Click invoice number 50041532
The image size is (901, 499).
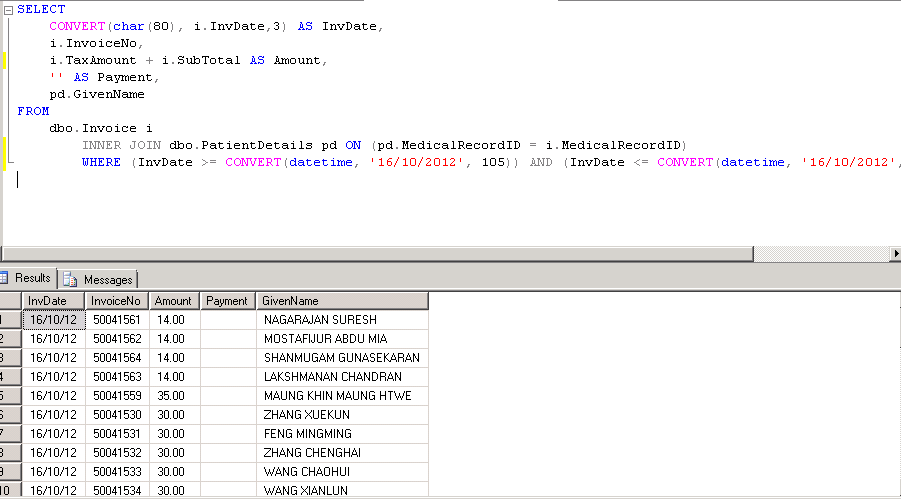pos(117,452)
